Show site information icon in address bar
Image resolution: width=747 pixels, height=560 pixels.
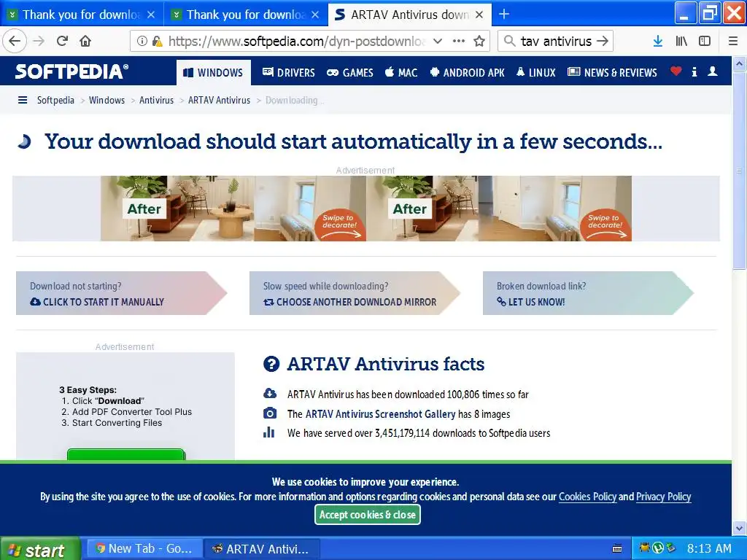click(x=142, y=42)
